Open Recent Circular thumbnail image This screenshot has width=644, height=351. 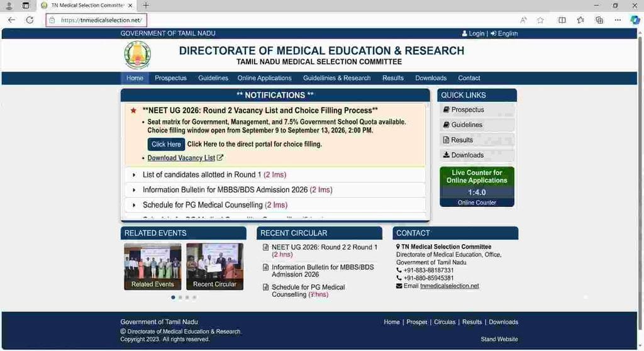pyautogui.click(x=214, y=266)
